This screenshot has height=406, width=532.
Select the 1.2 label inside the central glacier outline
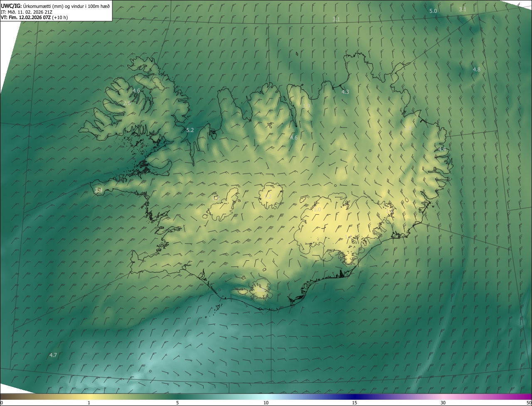pos(269,196)
